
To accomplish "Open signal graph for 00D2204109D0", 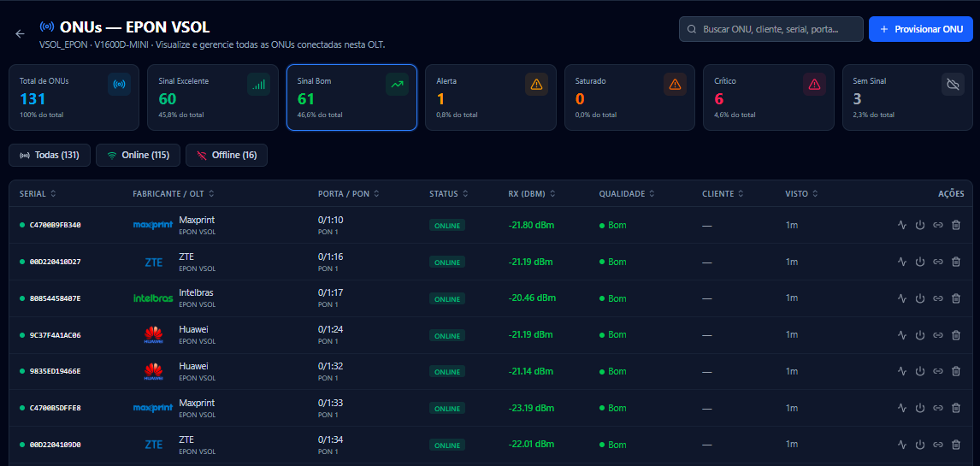I will tap(901, 445).
